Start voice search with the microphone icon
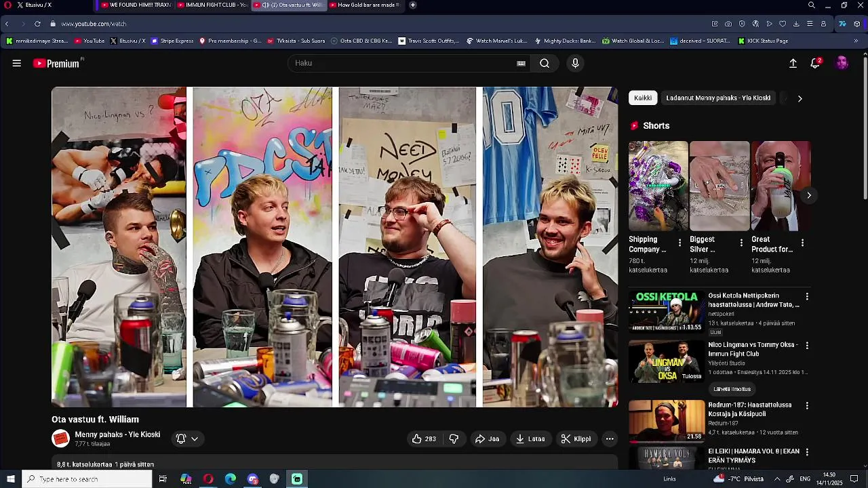The image size is (868, 488). 575,63
